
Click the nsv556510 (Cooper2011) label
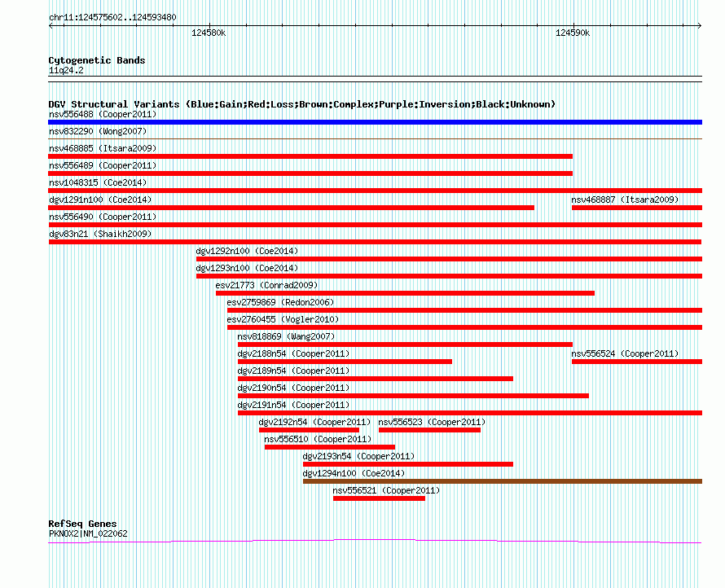(x=318, y=439)
